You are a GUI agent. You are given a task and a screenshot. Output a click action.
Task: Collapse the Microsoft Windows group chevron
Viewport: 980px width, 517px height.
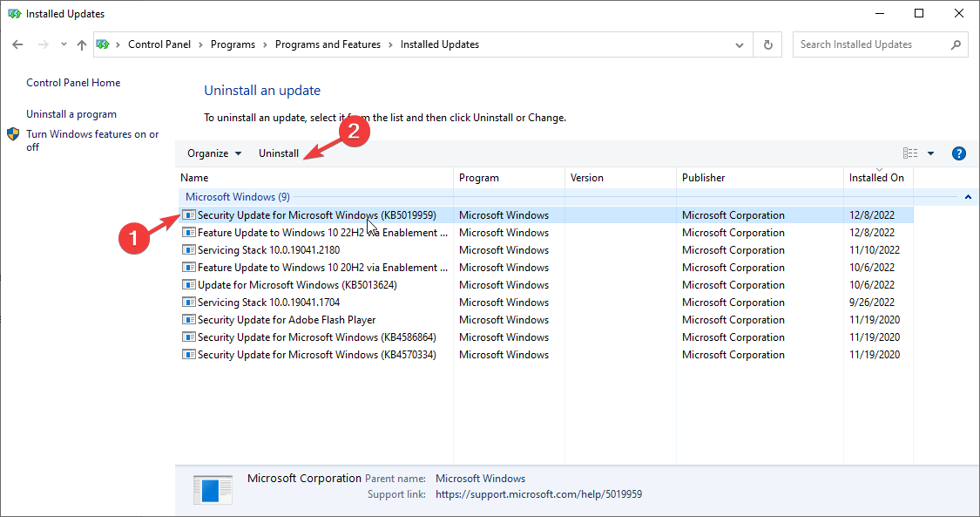967,196
